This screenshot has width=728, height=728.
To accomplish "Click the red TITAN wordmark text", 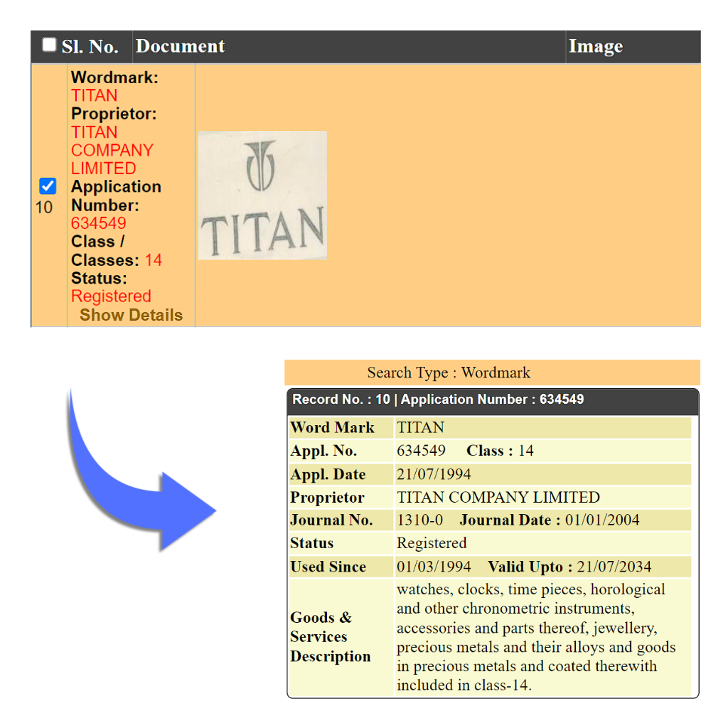I will click(94, 95).
